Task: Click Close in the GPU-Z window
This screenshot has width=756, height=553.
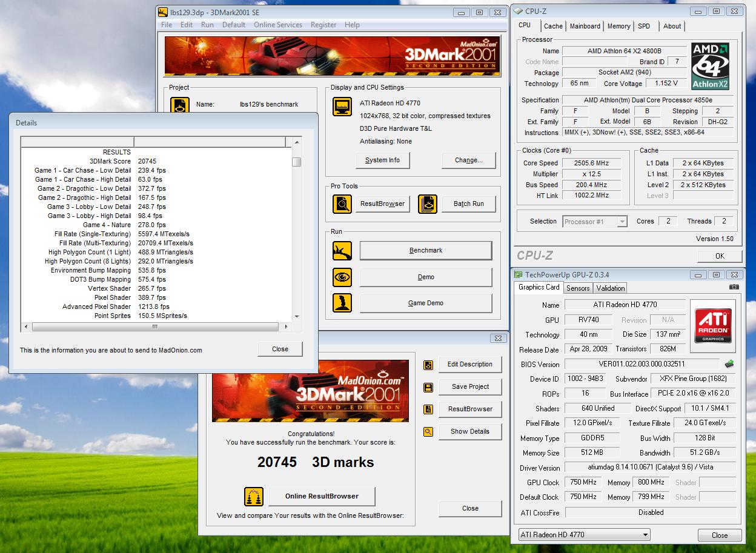Action: (720, 535)
